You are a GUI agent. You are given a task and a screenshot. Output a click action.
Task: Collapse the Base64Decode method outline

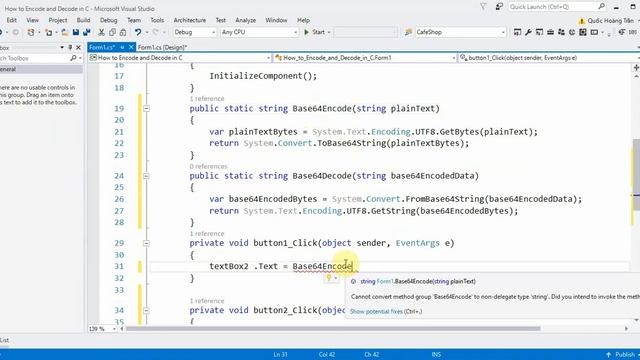146,176
